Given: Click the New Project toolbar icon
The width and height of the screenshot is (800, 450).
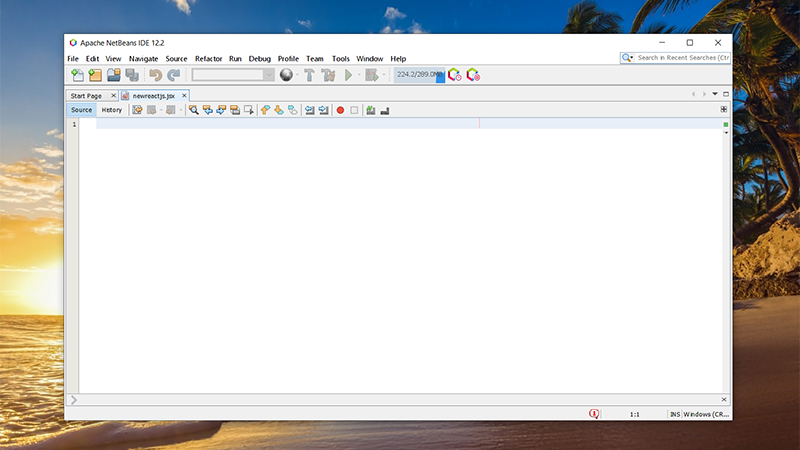Looking at the screenshot, I should click(x=95, y=75).
